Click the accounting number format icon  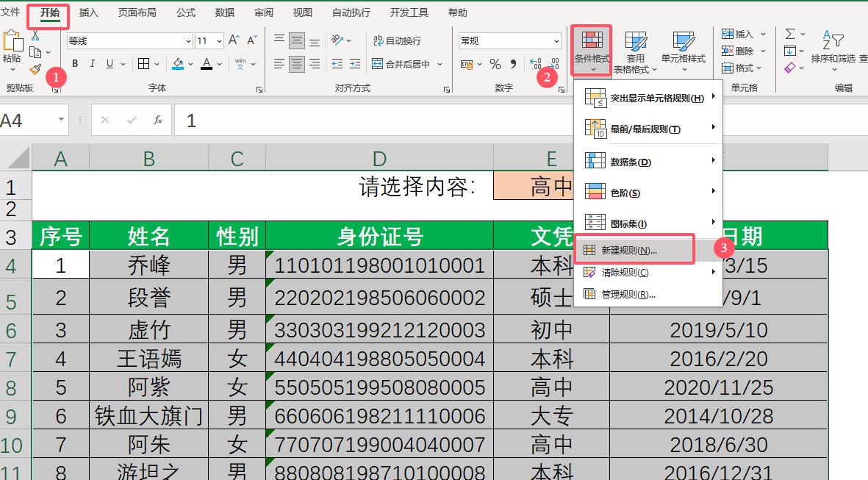tap(467, 64)
